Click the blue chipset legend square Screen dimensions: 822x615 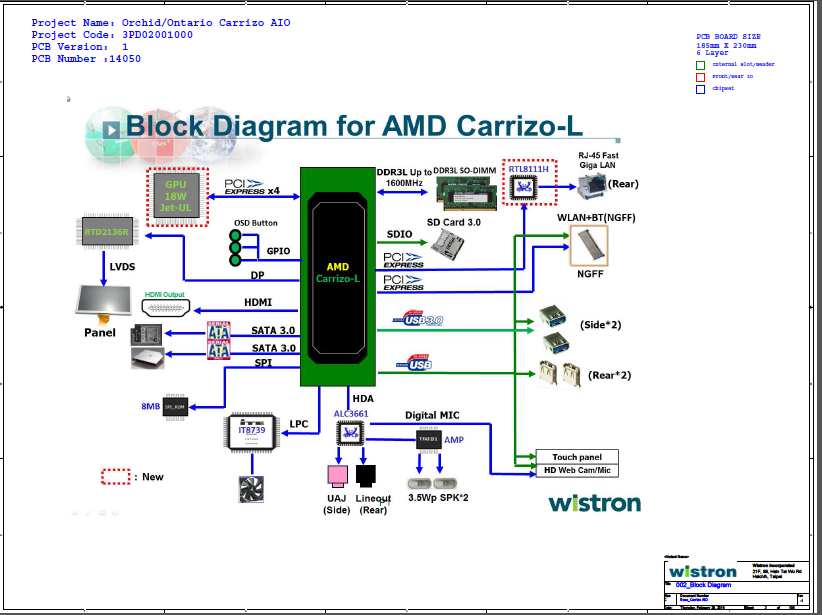pos(700,89)
